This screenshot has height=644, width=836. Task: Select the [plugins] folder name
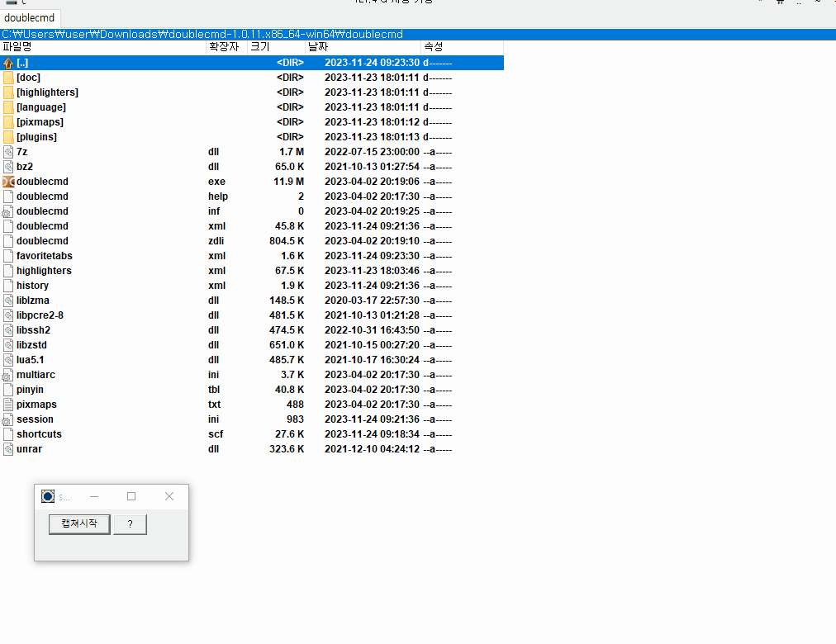pos(37,137)
